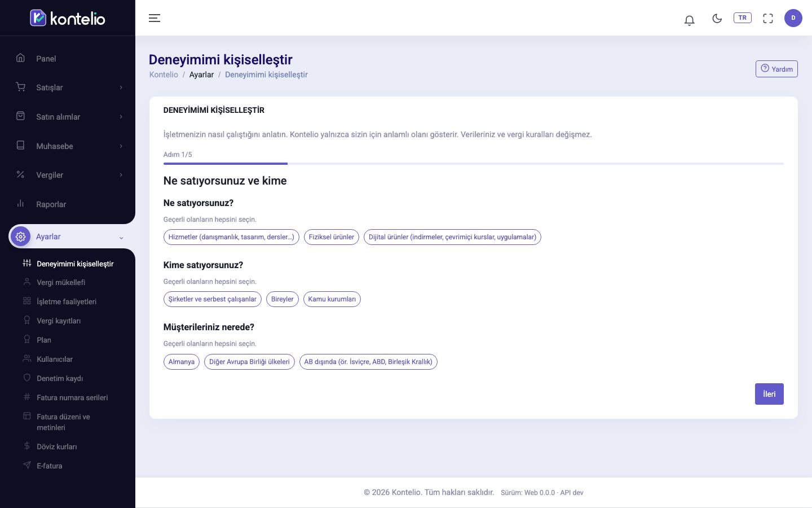Viewport: 812px width, 508px height.
Task: Click the Satın alımlar bag icon
Action: pyautogui.click(x=20, y=116)
